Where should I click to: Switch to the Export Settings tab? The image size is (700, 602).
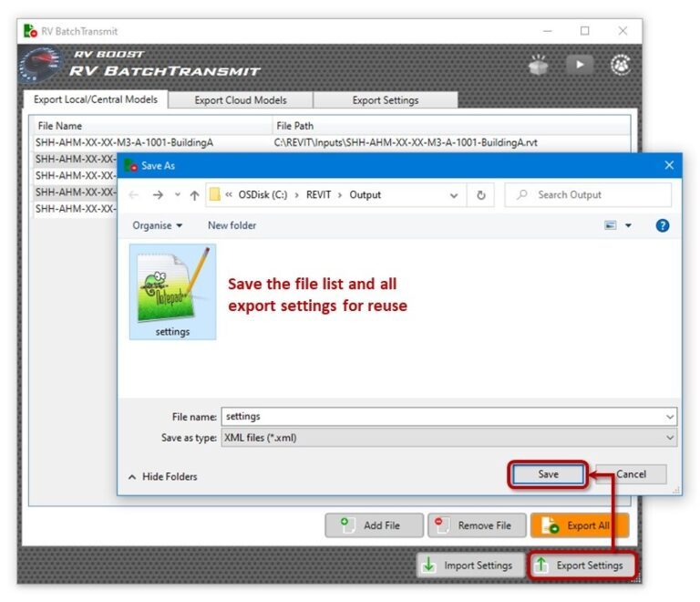point(385,100)
